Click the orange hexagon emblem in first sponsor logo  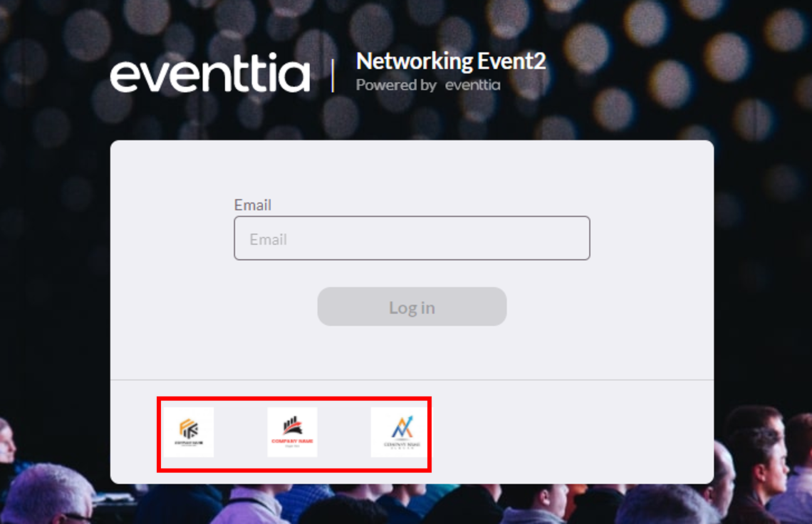(x=189, y=428)
